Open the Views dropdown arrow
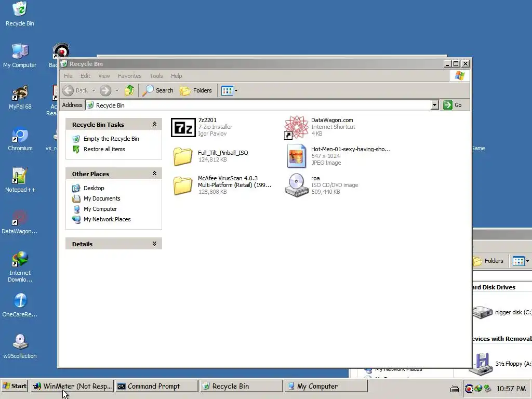 point(236,90)
